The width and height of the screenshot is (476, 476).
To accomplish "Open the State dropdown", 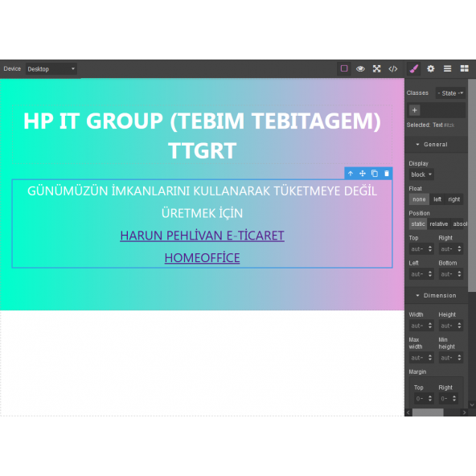I will (x=450, y=93).
